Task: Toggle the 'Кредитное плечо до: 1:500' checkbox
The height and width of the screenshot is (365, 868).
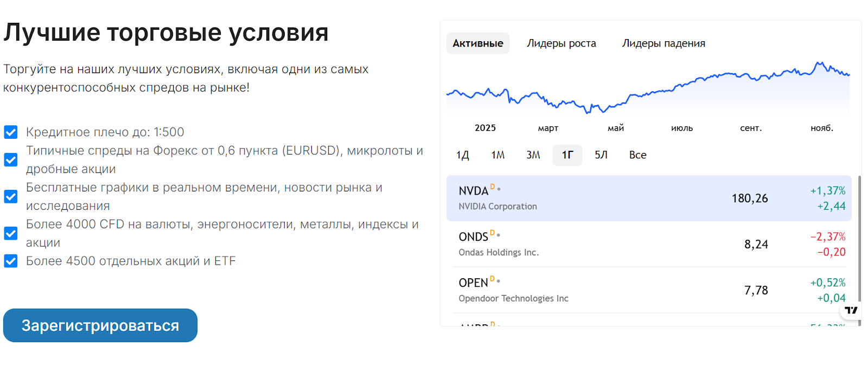Action: [x=11, y=132]
